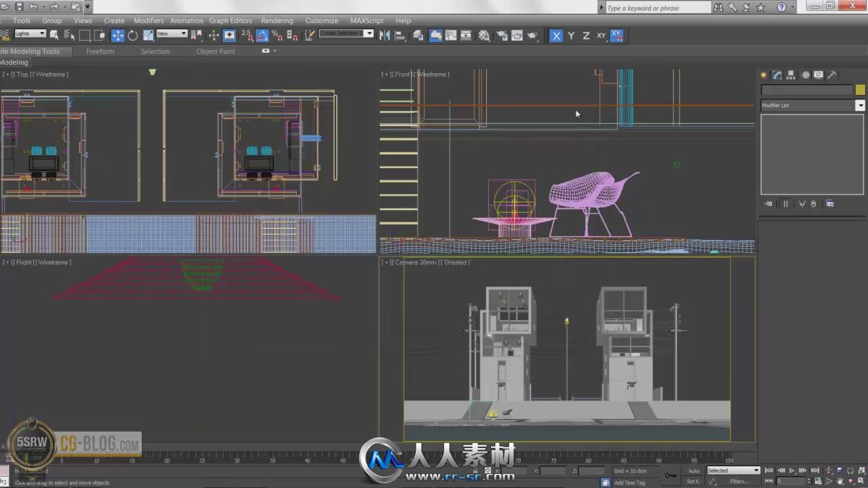
Task: Restrict to X axis constraint
Action: [556, 35]
